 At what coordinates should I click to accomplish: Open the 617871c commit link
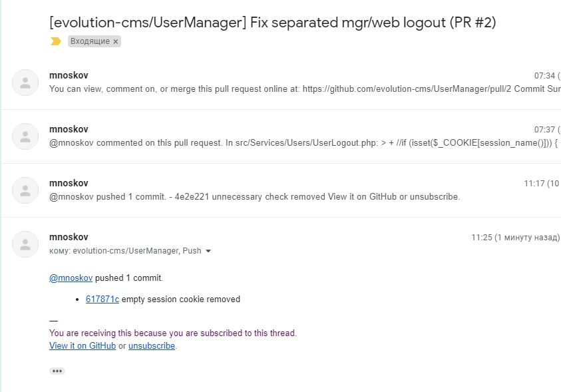[x=102, y=299]
